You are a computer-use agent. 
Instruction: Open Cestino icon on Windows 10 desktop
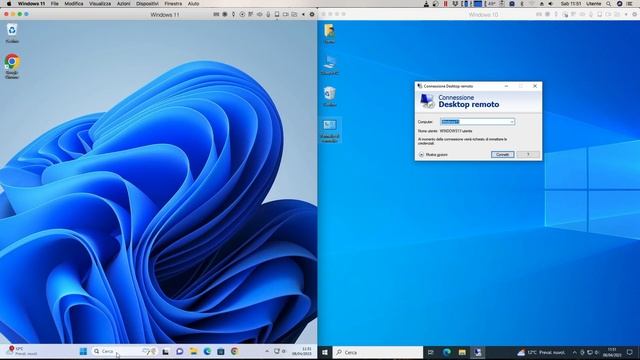[329, 97]
